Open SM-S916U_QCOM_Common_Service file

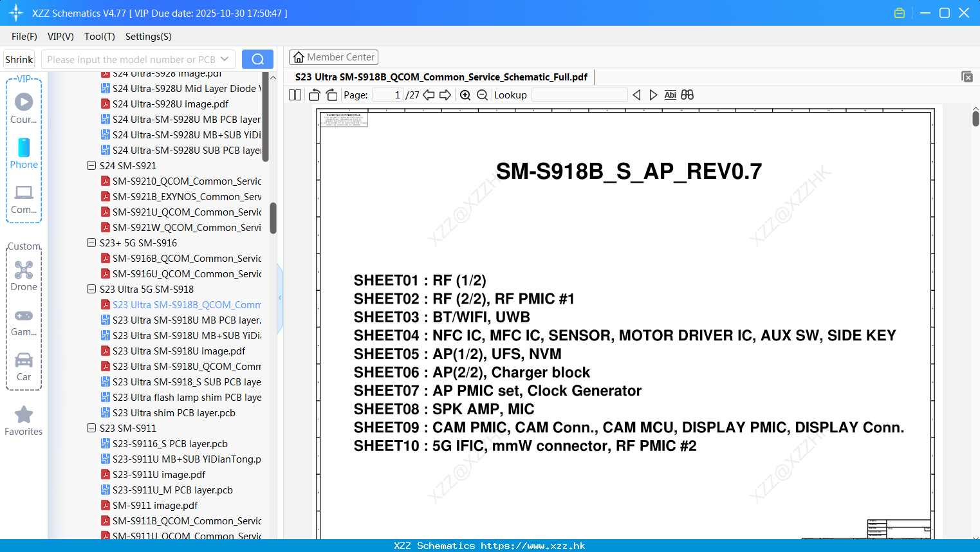(181, 273)
